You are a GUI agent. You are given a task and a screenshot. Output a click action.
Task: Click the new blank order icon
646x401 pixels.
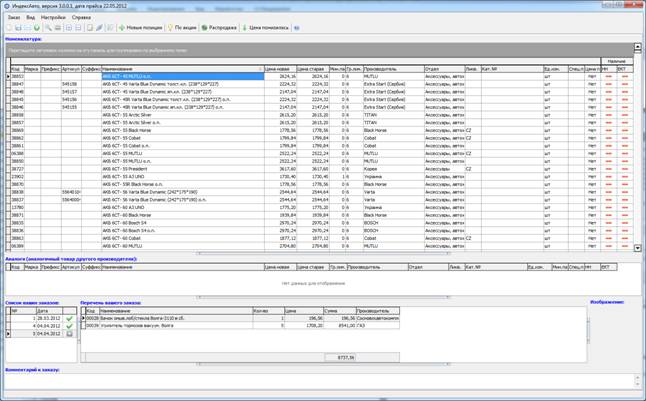pos(9,28)
